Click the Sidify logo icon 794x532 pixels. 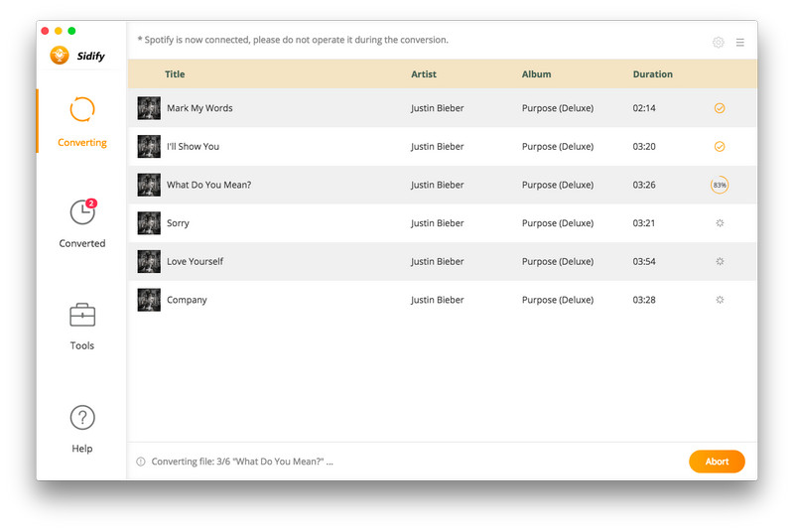[x=60, y=56]
